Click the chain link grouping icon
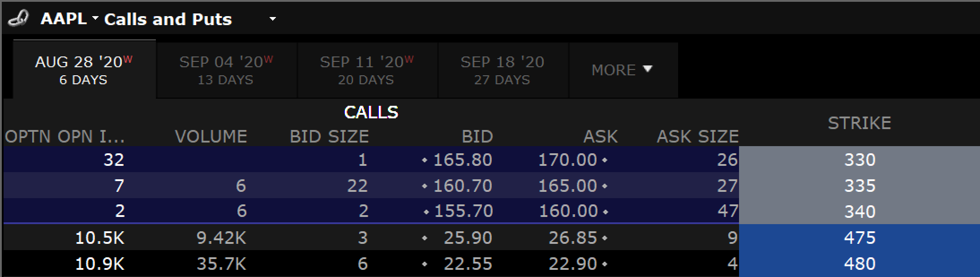 pyautogui.click(x=18, y=19)
